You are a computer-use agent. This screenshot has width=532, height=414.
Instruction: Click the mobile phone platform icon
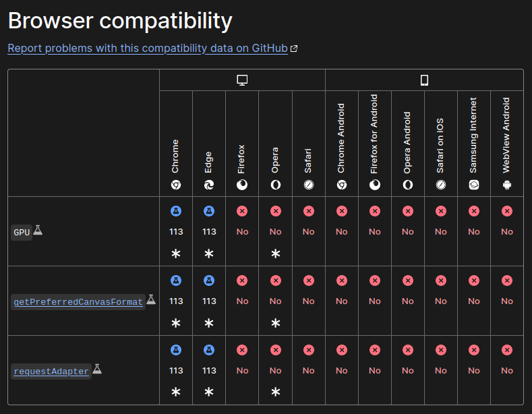tap(424, 80)
